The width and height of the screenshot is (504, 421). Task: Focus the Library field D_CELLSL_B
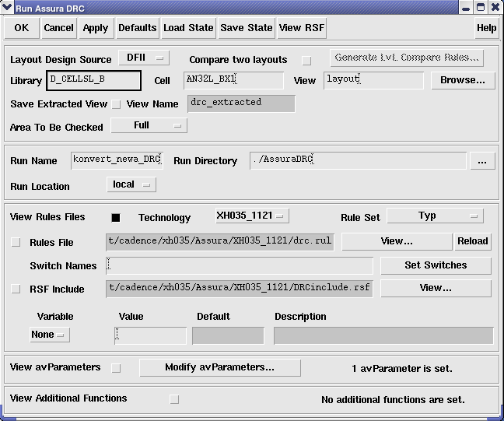coord(93,80)
